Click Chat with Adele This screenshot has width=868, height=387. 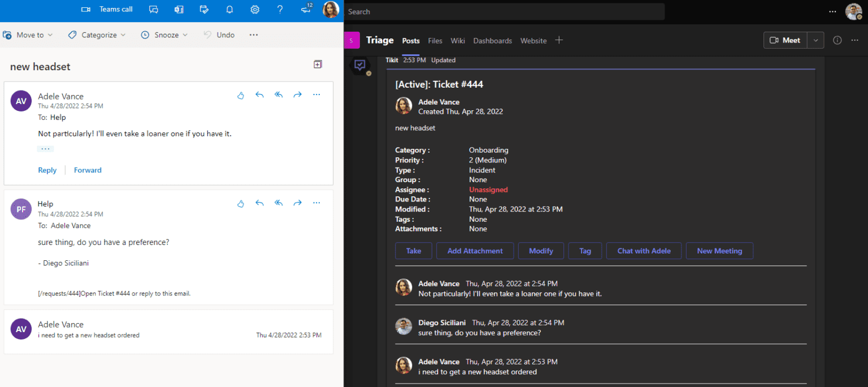[644, 251]
